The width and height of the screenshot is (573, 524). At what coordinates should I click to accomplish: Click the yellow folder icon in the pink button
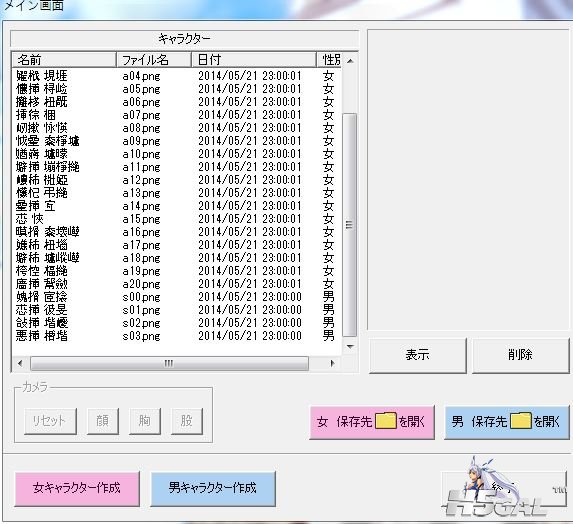click(386, 421)
